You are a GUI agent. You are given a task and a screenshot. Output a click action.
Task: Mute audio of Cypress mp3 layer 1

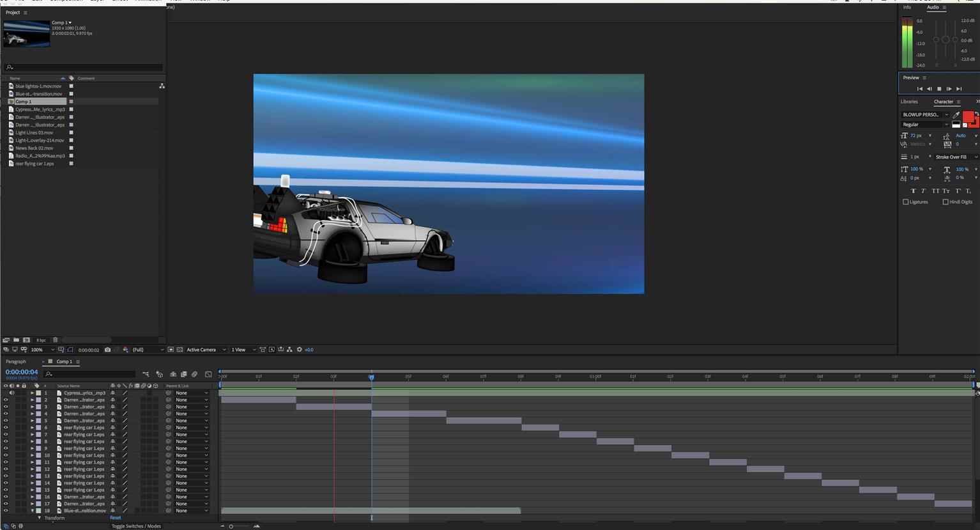click(11, 393)
